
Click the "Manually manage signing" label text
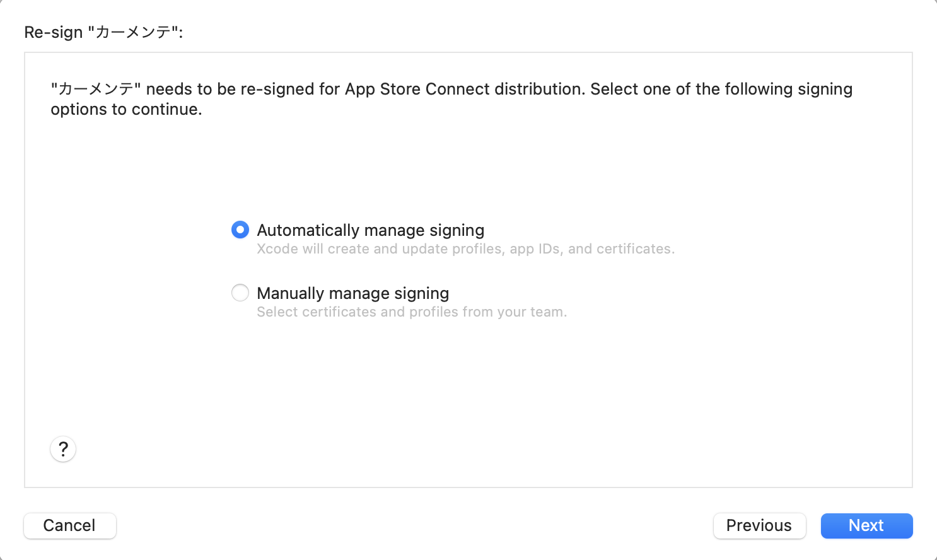(x=352, y=293)
